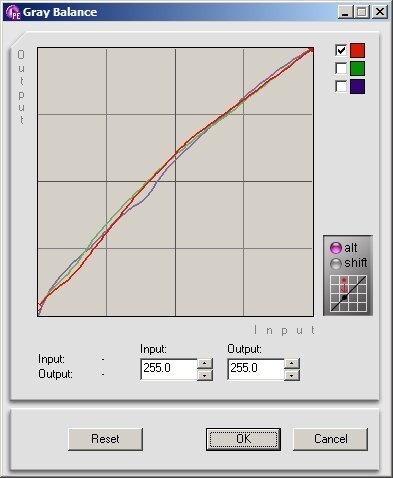Click the Cancel button
The image size is (393, 478).
click(330, 439)
